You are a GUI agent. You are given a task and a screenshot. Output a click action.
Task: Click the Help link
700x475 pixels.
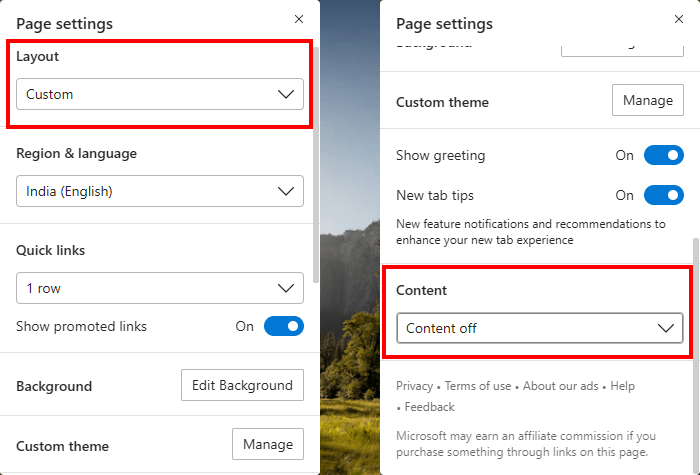pyautogui.click(x=622, y=386)
